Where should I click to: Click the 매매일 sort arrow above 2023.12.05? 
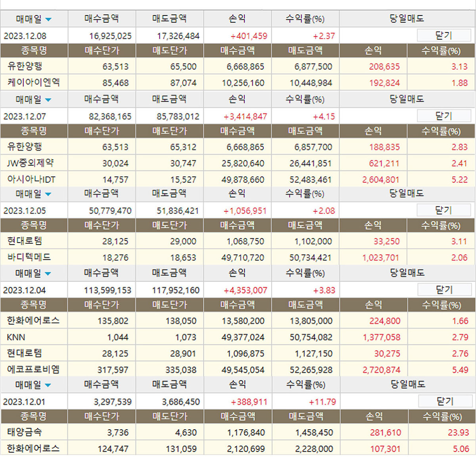click(48, 194)
